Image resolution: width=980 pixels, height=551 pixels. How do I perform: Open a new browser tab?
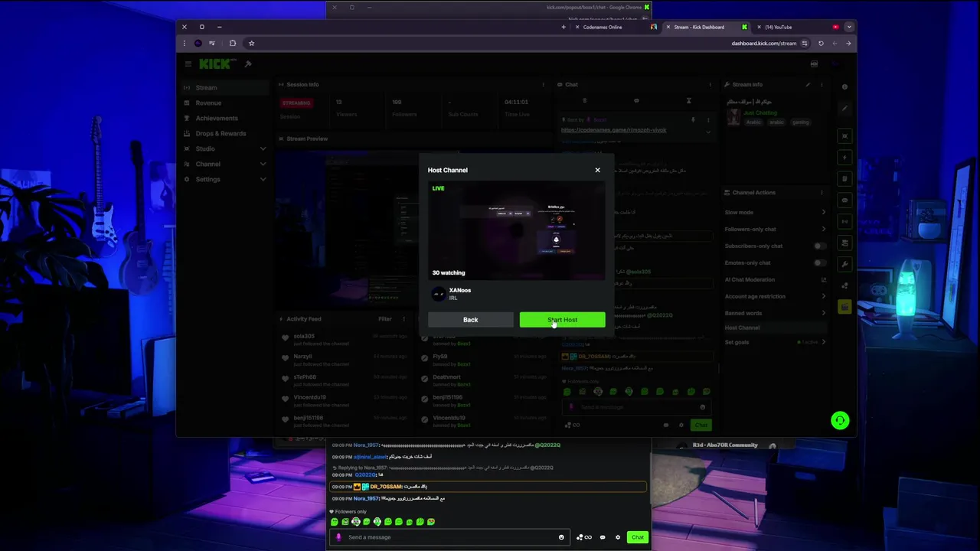[x=563, y=27]
